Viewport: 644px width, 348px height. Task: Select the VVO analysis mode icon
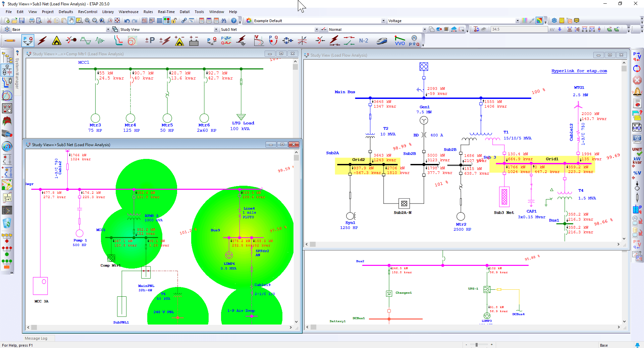(399, 41)
